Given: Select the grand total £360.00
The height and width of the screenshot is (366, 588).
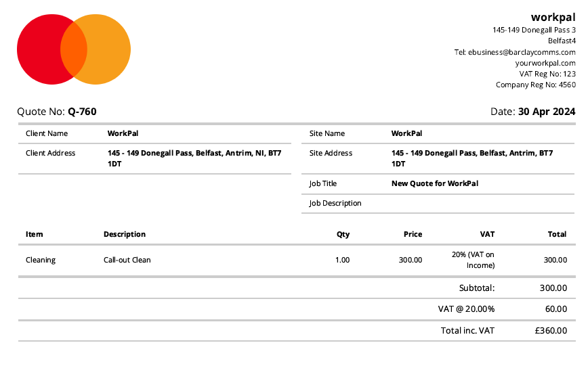Looking at the screenshot, I should click(551, 330).
